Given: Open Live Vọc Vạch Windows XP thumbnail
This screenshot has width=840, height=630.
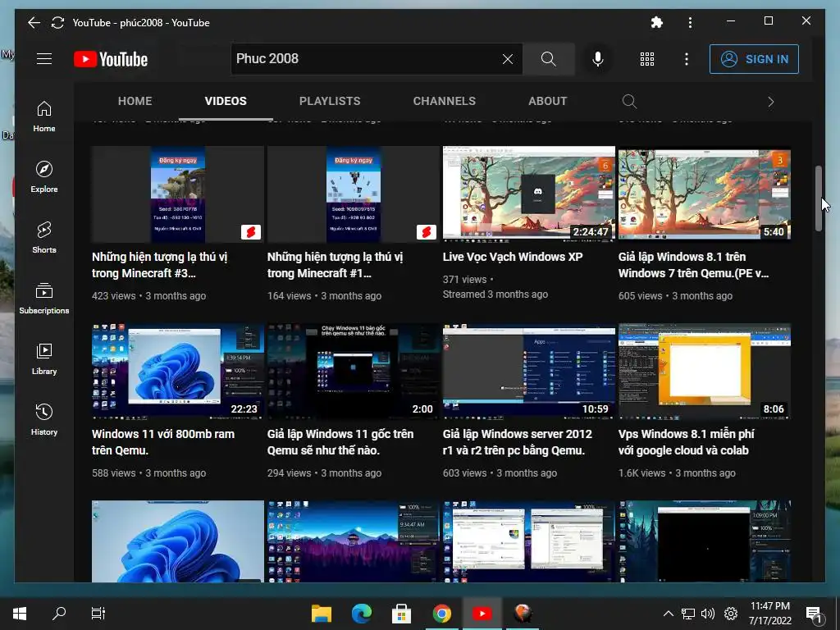Looking at the screenshot, I should 529,194.
